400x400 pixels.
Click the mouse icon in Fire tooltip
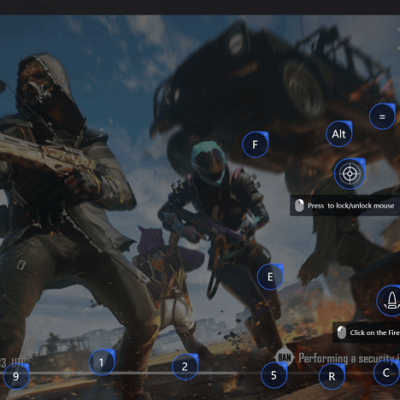coord(341,332)
